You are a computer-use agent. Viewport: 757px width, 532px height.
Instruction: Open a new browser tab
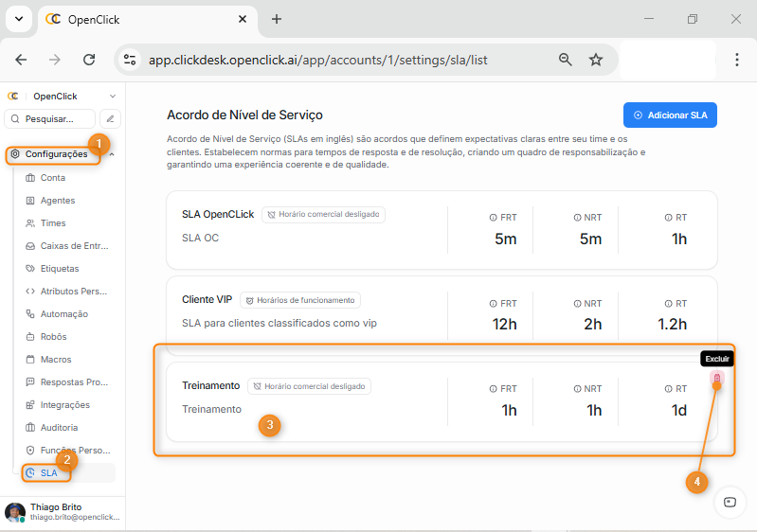pyautogui.click(x=277, y=19)
